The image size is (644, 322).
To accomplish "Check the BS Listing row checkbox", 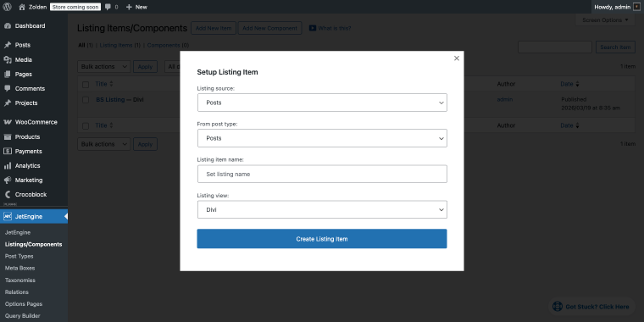I will click(x=86, y=99).
